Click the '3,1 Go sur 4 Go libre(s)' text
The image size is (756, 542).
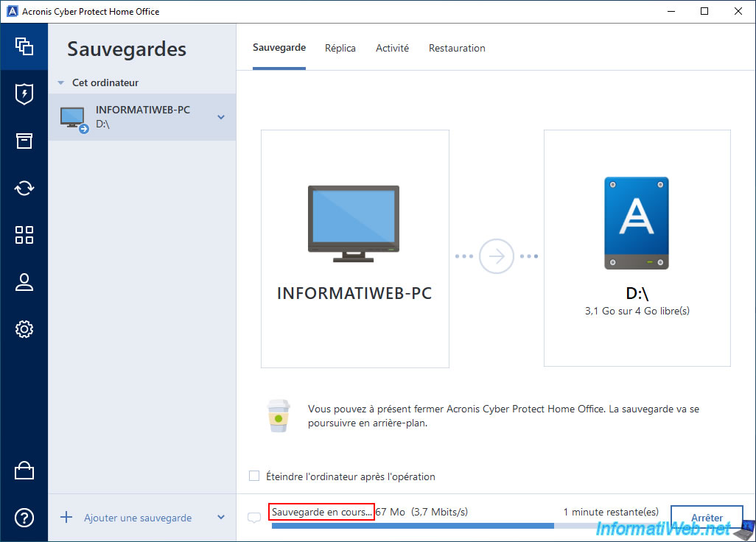(x=637, y=312)
